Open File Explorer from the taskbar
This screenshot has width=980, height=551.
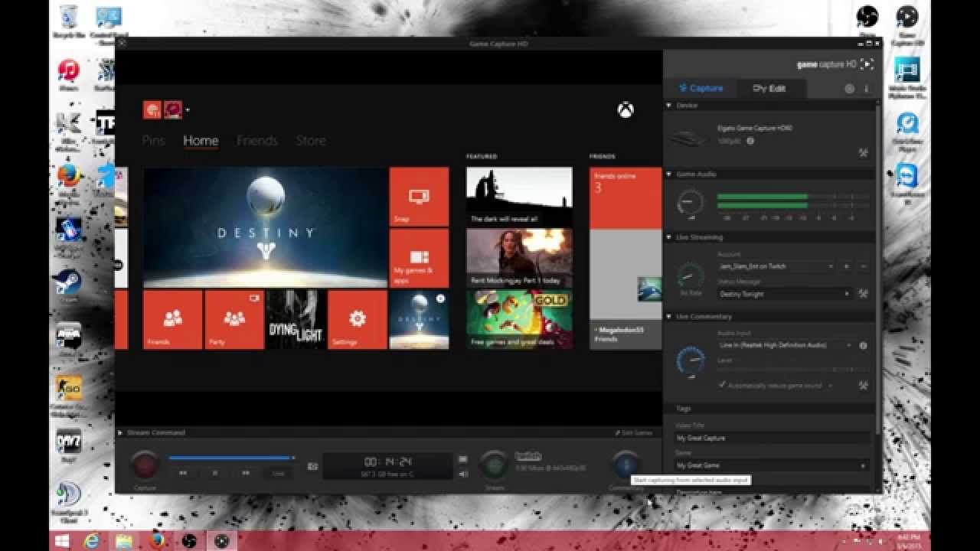(125, 541)
